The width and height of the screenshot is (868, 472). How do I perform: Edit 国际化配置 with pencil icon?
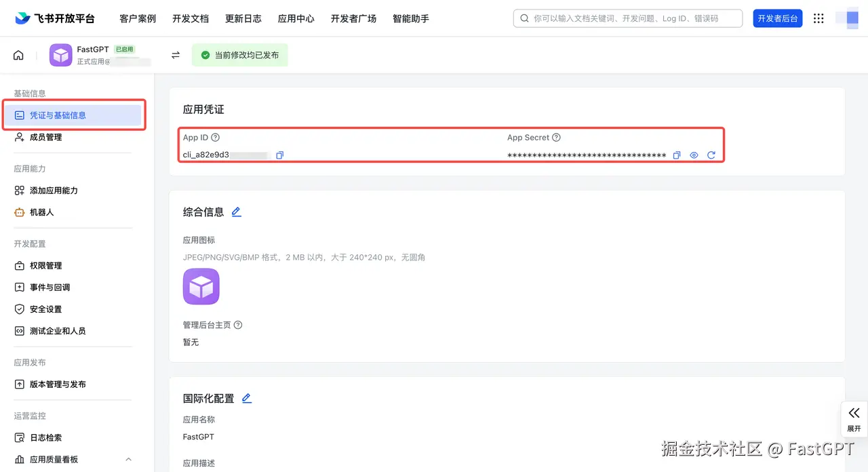coord(247,398)
